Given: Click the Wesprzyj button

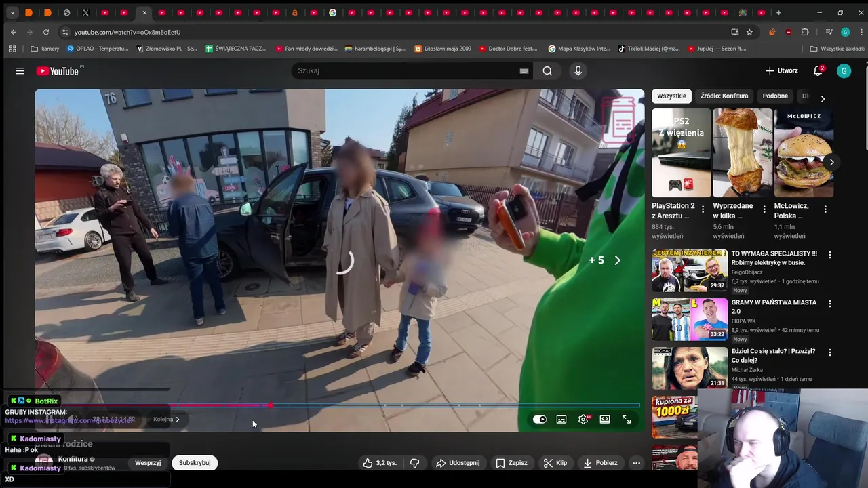Looking at the screenshot, I should pyautogui.click(x=148, y=463).
